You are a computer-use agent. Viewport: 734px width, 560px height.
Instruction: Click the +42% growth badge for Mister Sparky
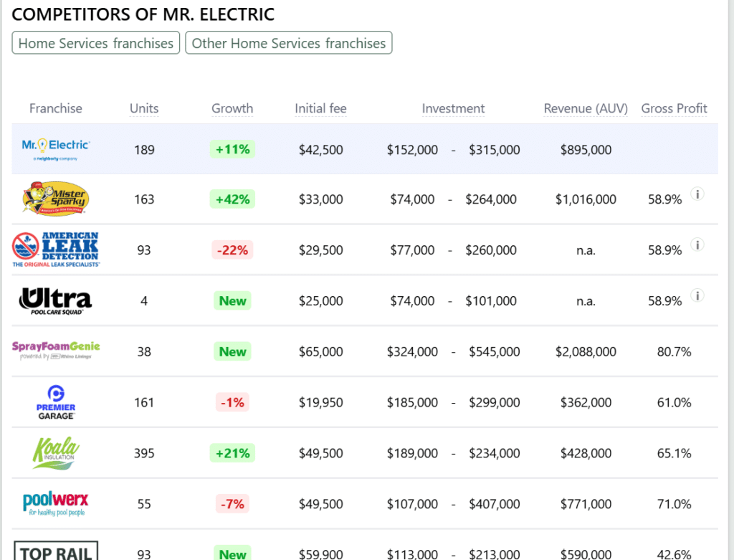232,199
